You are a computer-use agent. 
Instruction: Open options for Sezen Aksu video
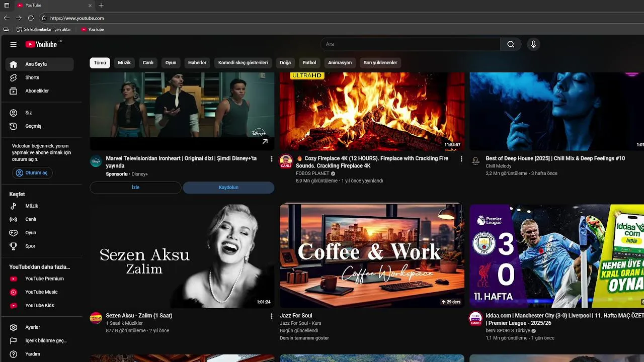(x=272, y=316)
